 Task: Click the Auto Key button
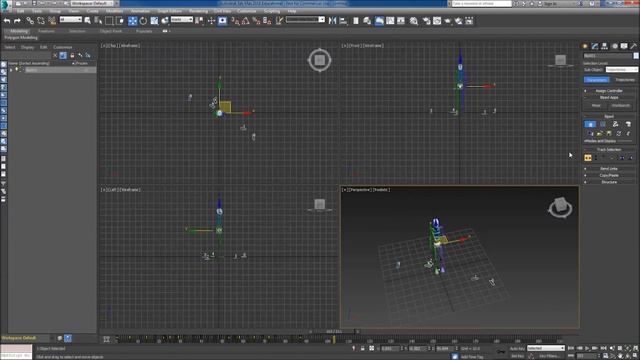517,349
